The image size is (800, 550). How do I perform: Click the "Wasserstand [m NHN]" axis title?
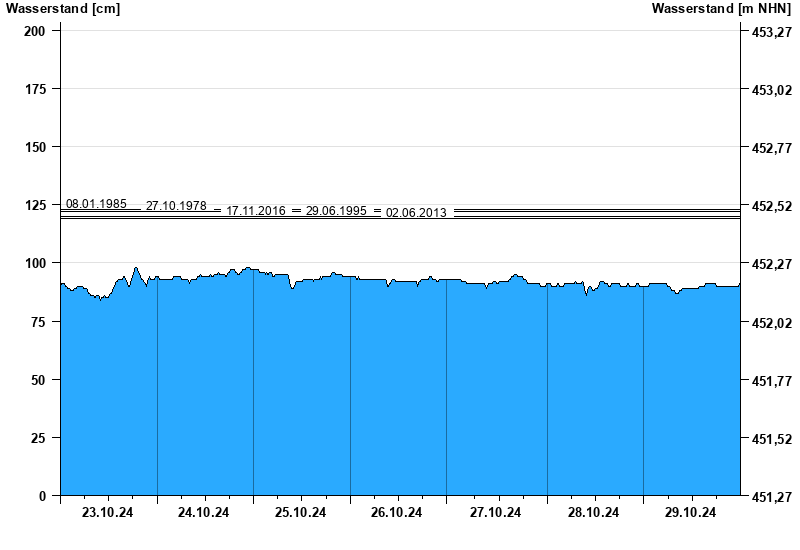coord(721,9)
